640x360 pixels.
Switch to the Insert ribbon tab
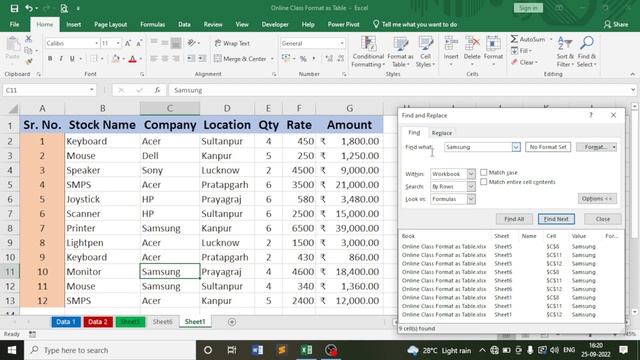73,24
